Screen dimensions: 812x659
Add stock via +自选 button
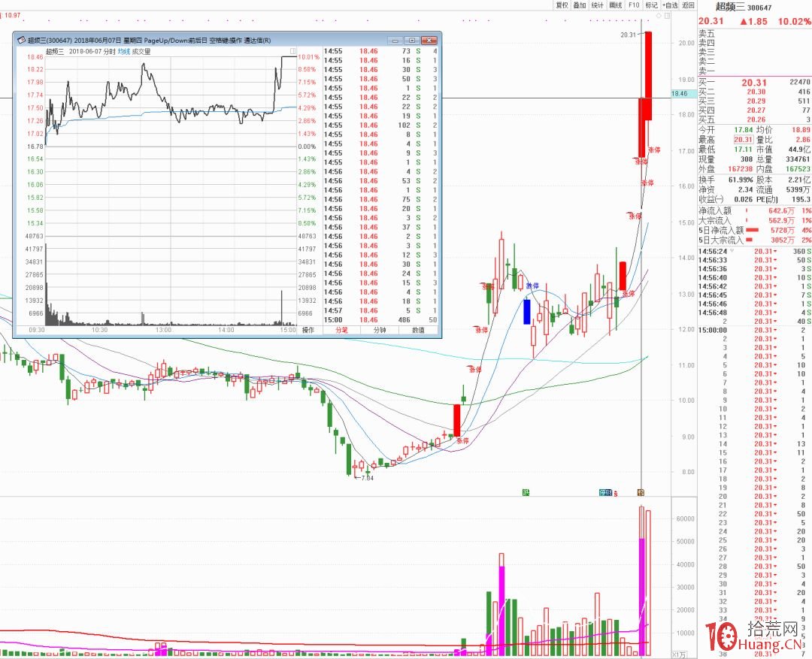coord(670,5)
